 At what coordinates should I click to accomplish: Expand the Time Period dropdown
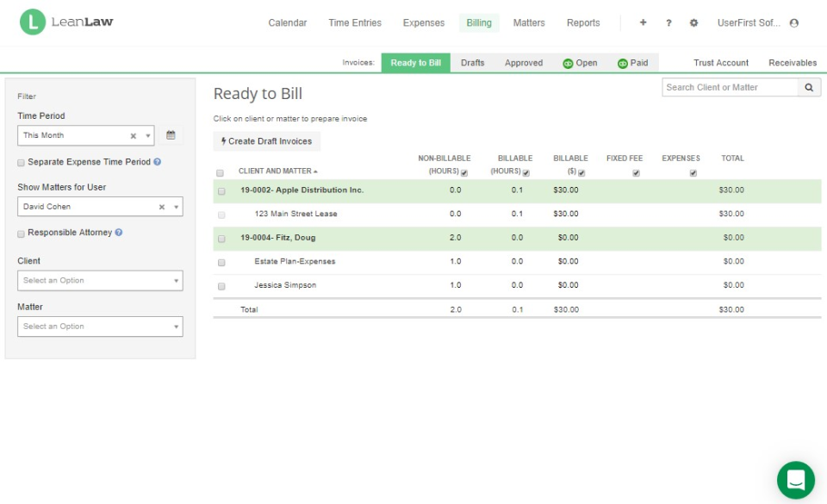pyautogui.click(x=85, y=135)
